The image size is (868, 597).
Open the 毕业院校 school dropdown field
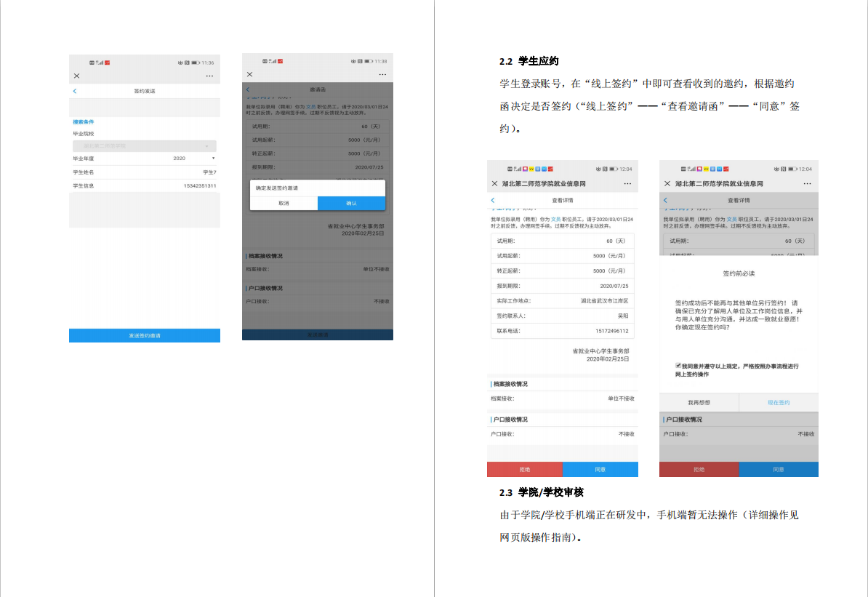(145, 145)
